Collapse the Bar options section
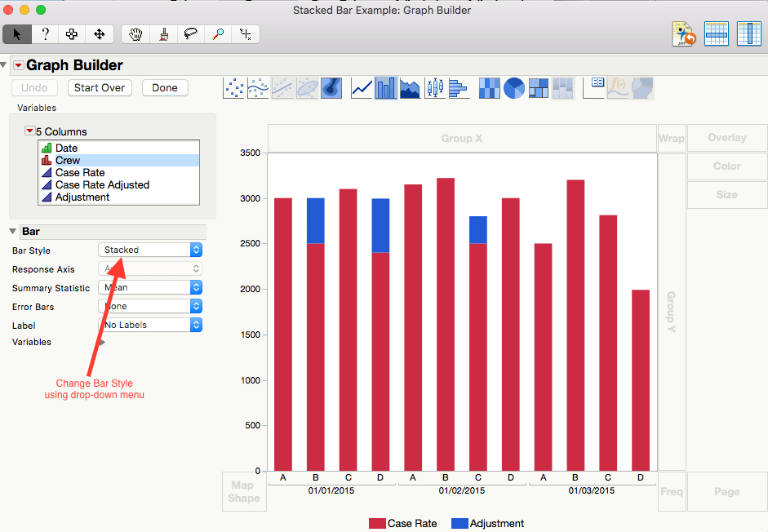The height and width of the screenshot is (532, 768). [x=13, y=232]
